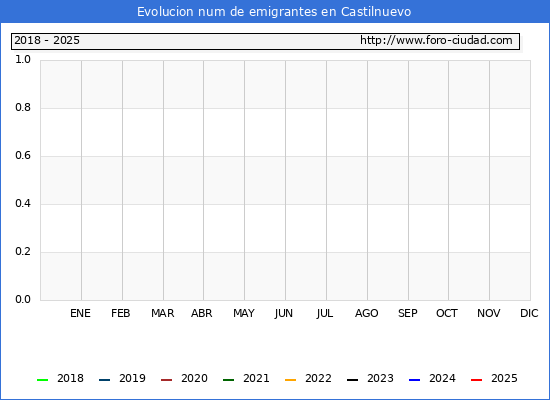Screen dimensions: 550x400
Task: Select the MAY month label
Action: 244,313
